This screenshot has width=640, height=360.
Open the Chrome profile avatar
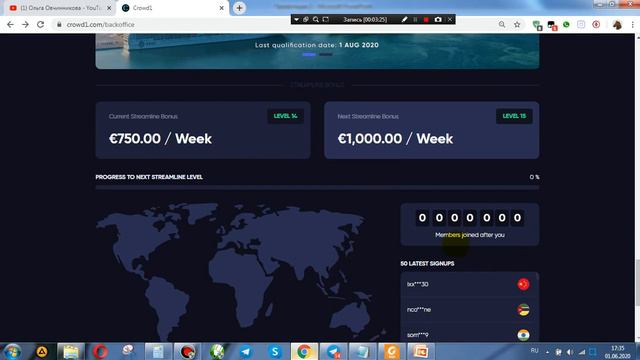coord(617,24)
